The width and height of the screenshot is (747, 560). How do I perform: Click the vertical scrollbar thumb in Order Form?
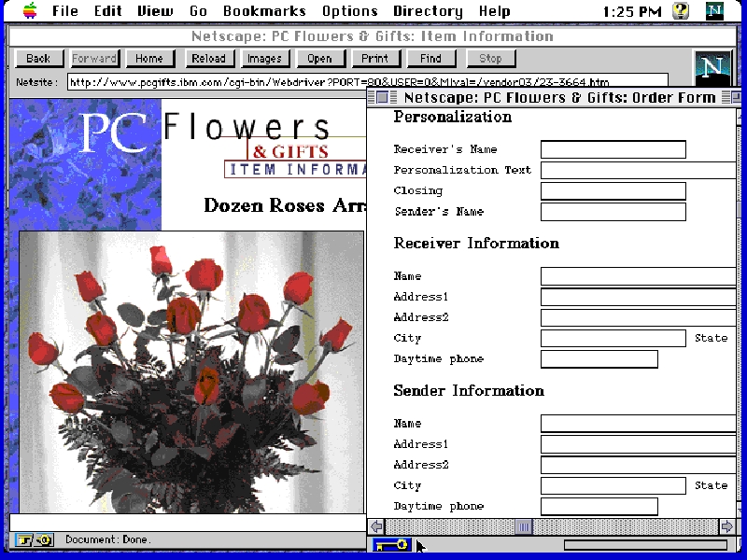click(740, 208)
